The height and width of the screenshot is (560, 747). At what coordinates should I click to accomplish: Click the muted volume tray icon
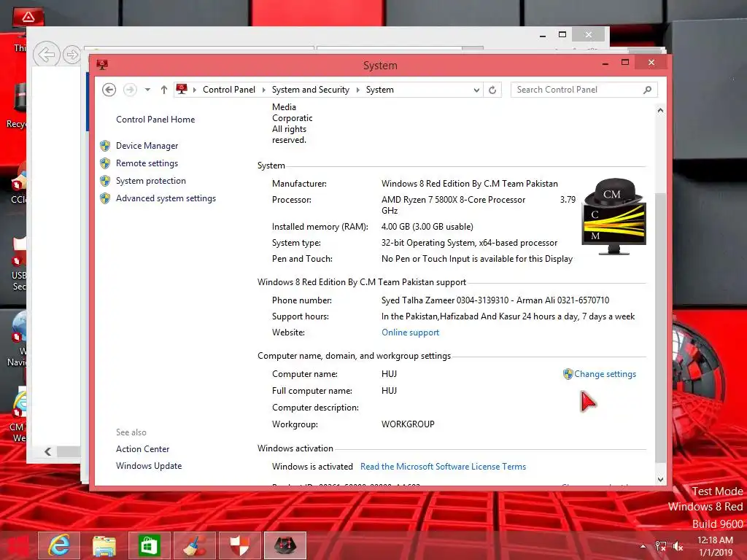678,546
